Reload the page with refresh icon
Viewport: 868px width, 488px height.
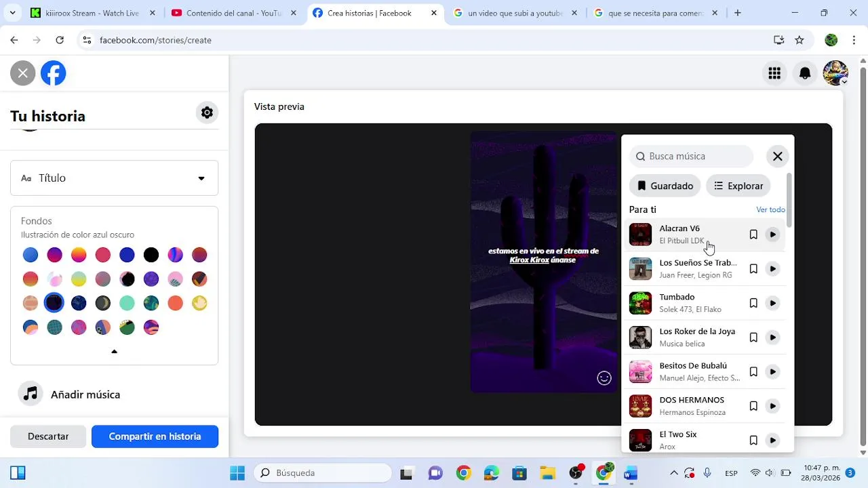[x=60, y=40]
